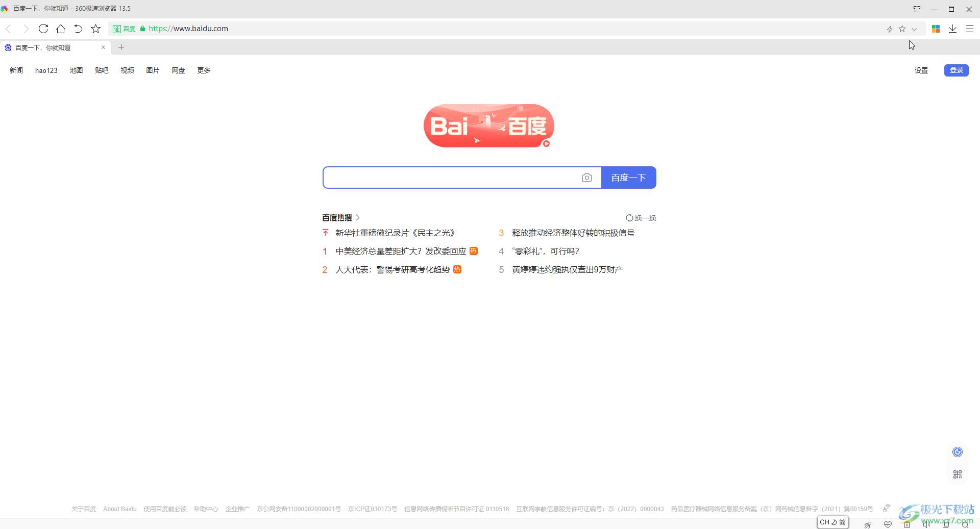Open hot search "零彩礼"，可行吗？
Viewport: 980px width, 529px height.
point(546,251)
